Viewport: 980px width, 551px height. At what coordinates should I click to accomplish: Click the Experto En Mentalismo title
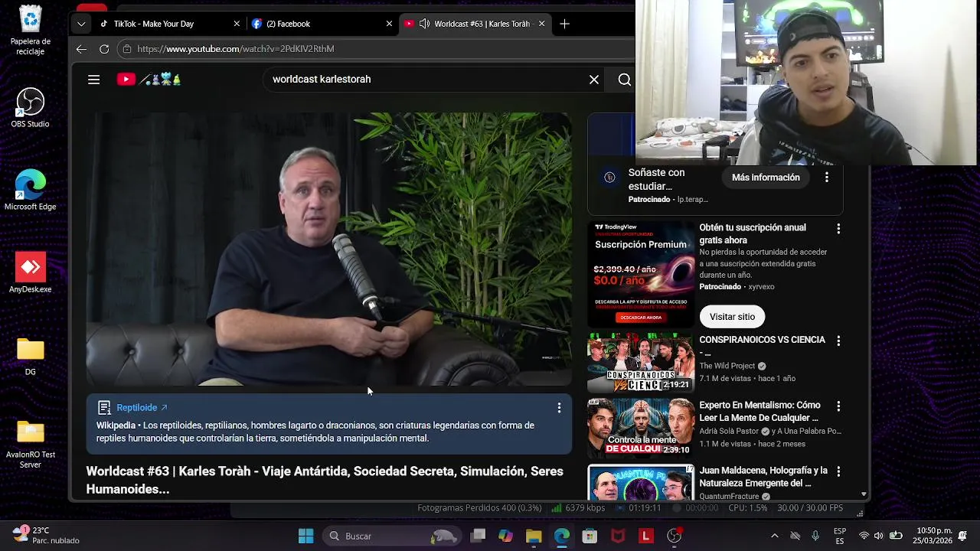tap(759, 412)
